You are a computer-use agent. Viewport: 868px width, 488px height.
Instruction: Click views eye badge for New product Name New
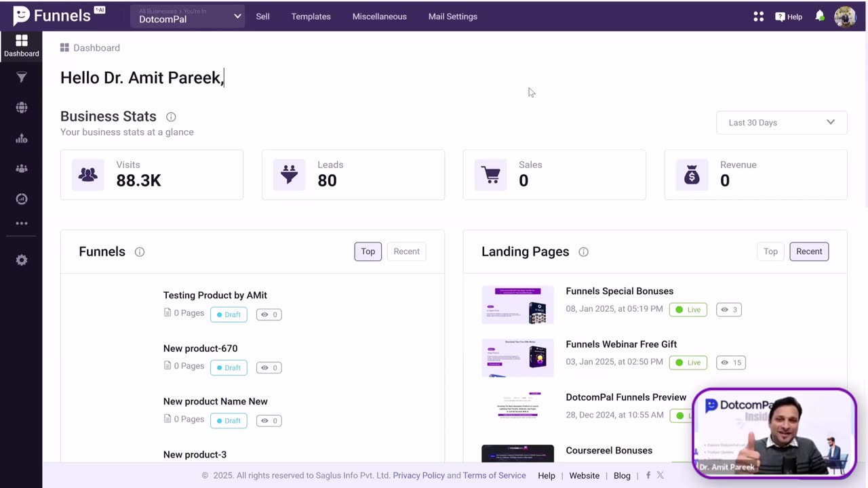point(269,420)
